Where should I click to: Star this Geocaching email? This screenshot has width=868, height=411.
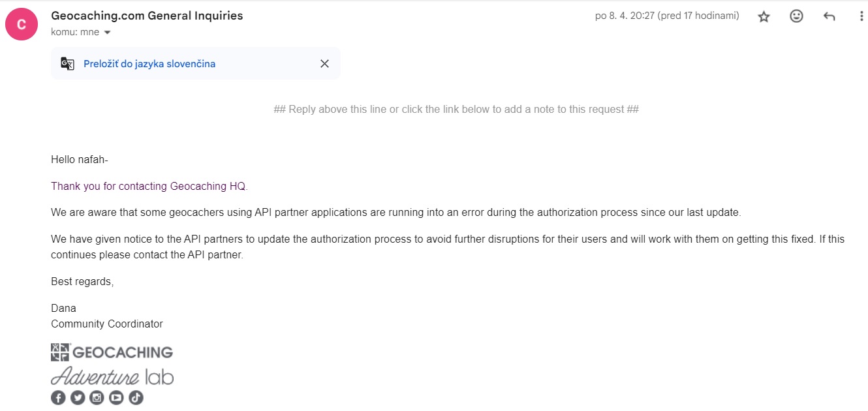tap(764, 17)
